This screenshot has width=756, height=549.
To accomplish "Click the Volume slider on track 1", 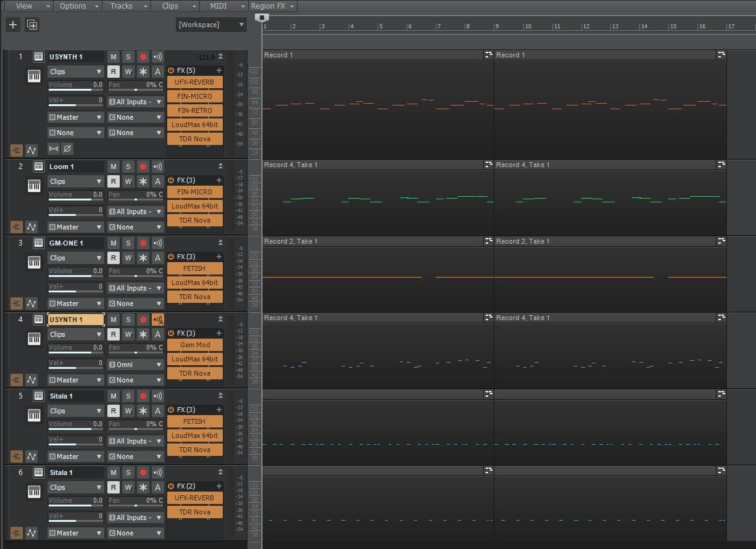I will (75, 85).
